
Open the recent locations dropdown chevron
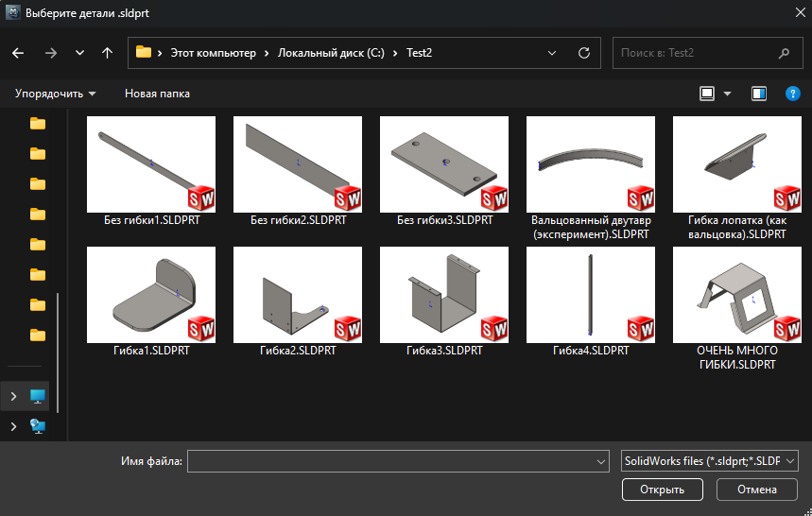coord(79,53)
